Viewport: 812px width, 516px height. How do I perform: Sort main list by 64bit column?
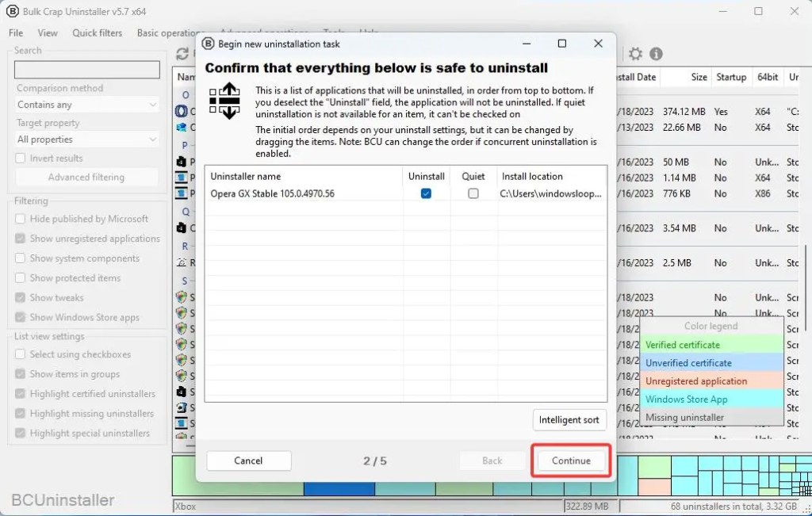coord(768,77)
